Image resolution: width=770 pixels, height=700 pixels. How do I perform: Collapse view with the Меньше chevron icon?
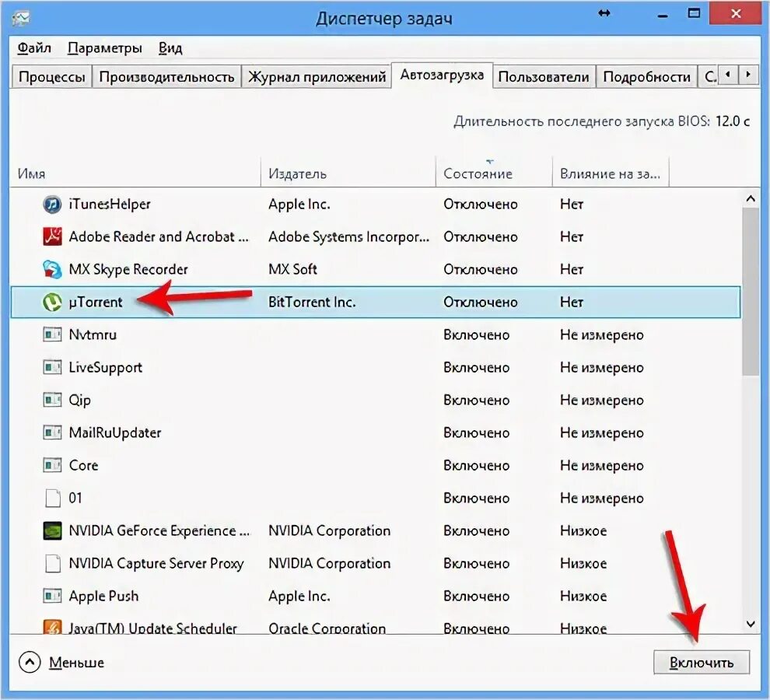[30, 662]
